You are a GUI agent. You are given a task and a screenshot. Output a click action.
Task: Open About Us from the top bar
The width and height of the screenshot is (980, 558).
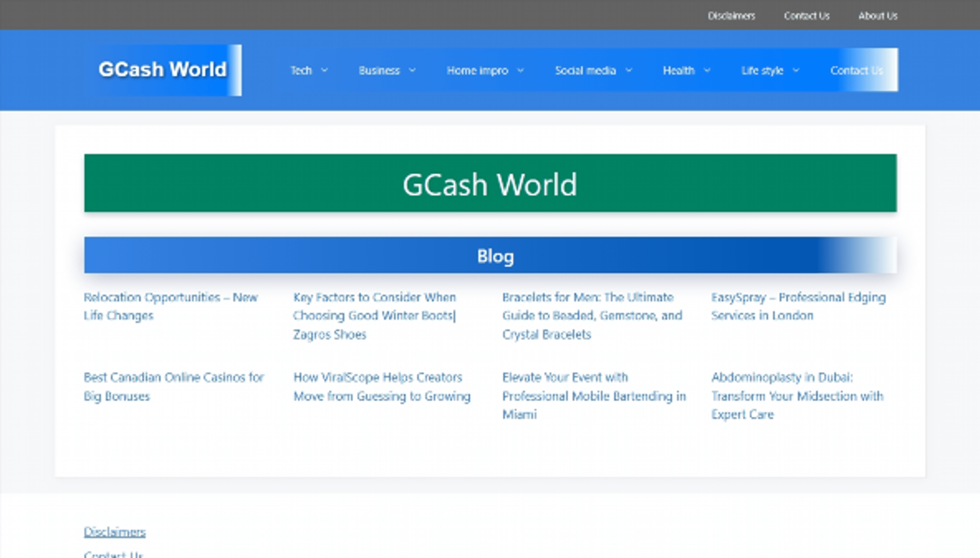[x=878, y=16]
